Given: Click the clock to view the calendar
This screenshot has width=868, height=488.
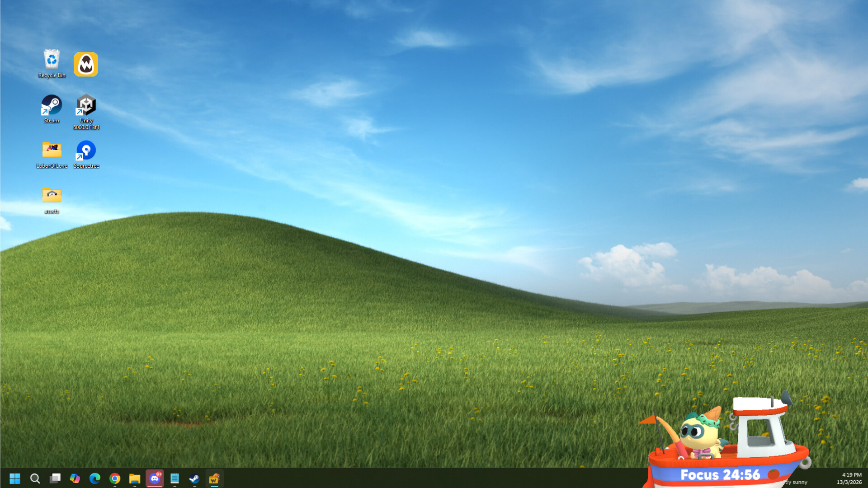Looking at the screenshot, I should pyautogui.click(x=852, y=478).
